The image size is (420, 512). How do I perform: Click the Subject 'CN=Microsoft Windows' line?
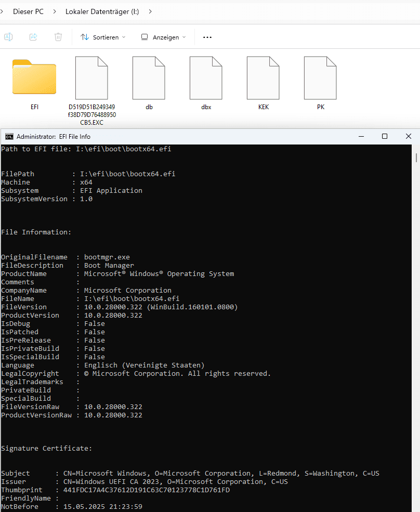coord(190,473)
